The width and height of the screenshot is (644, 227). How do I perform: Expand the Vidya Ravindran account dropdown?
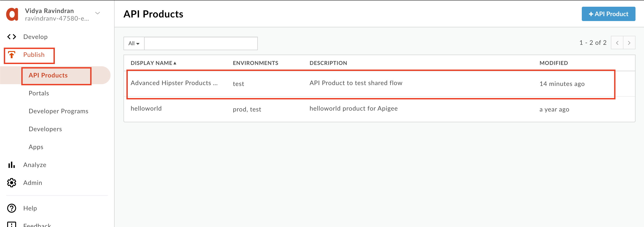point(98,13)
